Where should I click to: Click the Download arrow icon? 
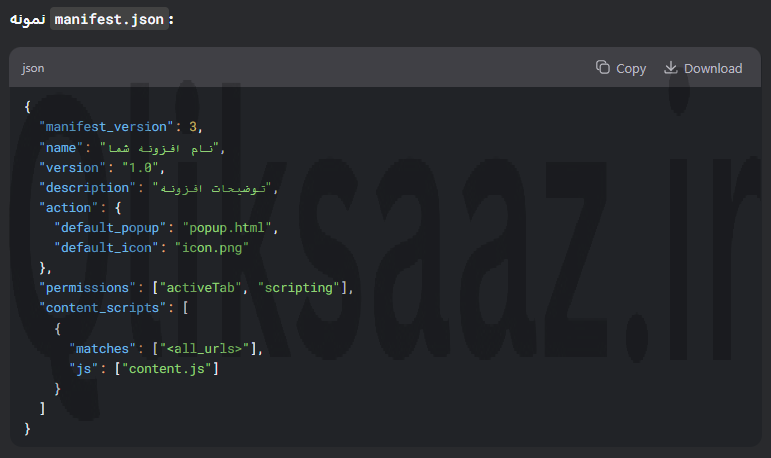pyautogui.click(x=670, y=67)
